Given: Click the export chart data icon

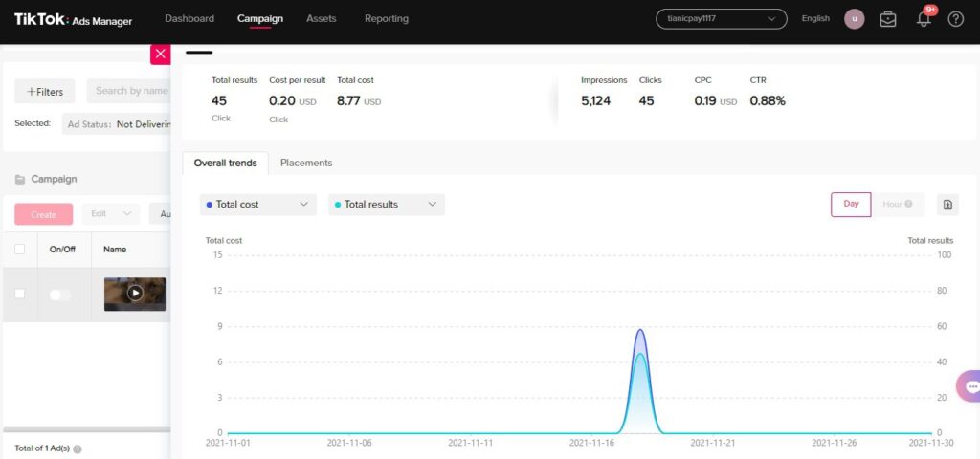Looking at the screenshot, I should click(x=947, y=205).
